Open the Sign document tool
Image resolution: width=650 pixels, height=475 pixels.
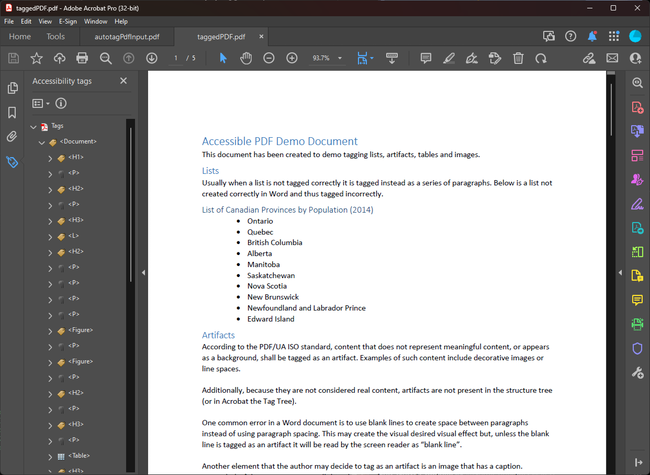tap(472, 58)
